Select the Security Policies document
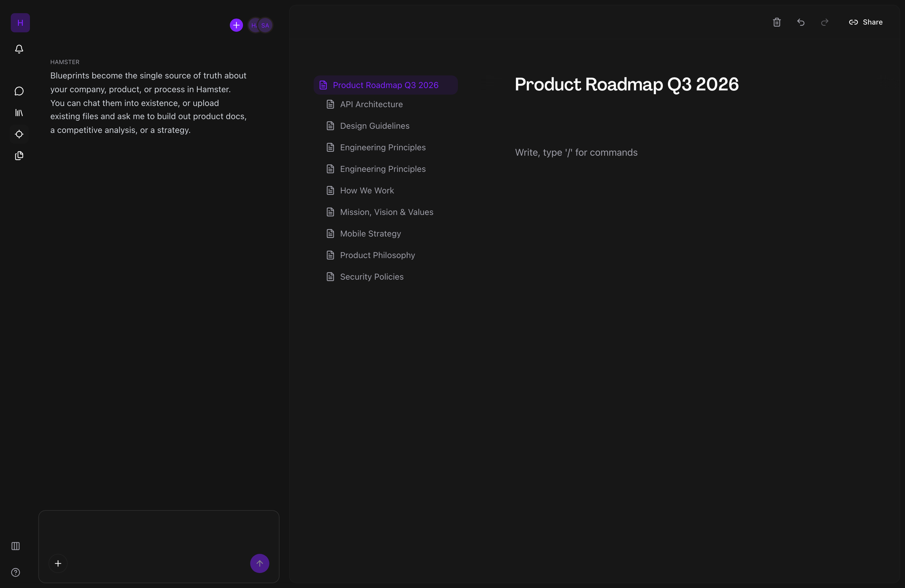This screenshot has width=905, height=588. click(371, 277)
